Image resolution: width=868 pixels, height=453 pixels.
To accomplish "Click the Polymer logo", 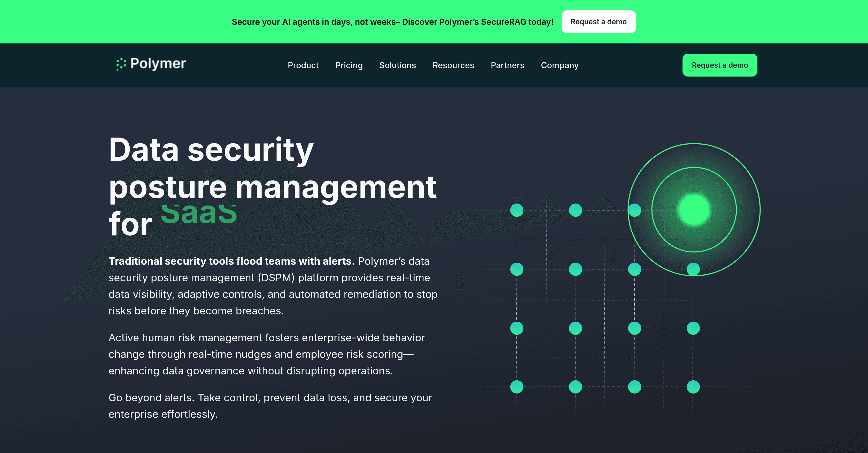I will [x=151, y=64].
